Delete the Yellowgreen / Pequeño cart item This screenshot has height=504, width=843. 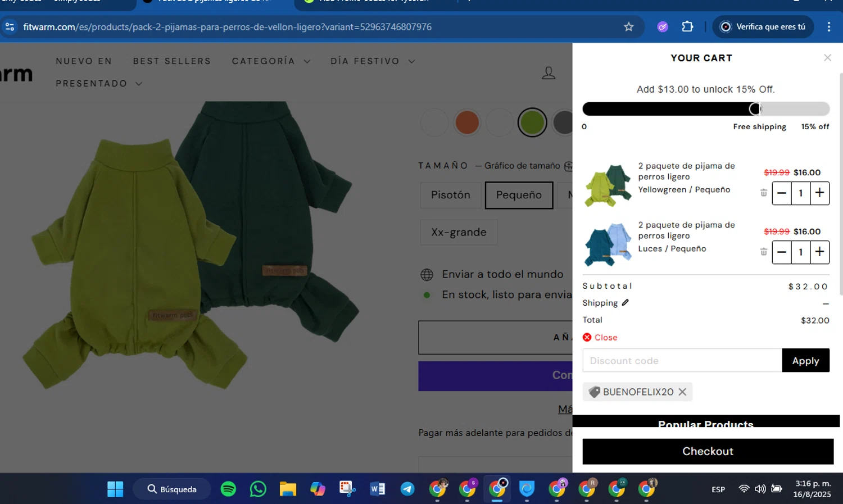tap(763, 193)
